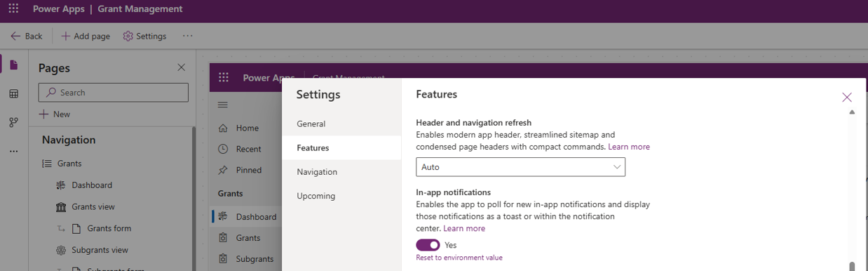Click the Power Apps title in header
Viewport: 868px width, 271px height.
[58, 9]
